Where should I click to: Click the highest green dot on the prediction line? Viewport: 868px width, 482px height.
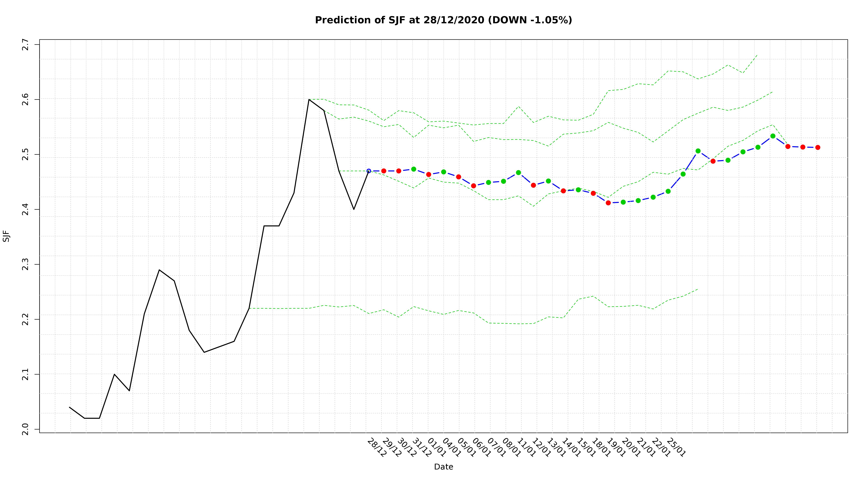pyautogui.click(x=773, y=136)
